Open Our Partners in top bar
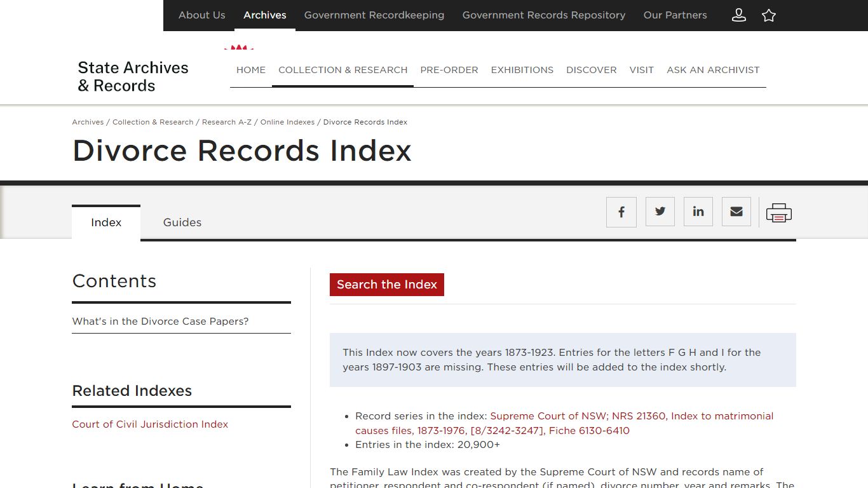 point(675,15)
